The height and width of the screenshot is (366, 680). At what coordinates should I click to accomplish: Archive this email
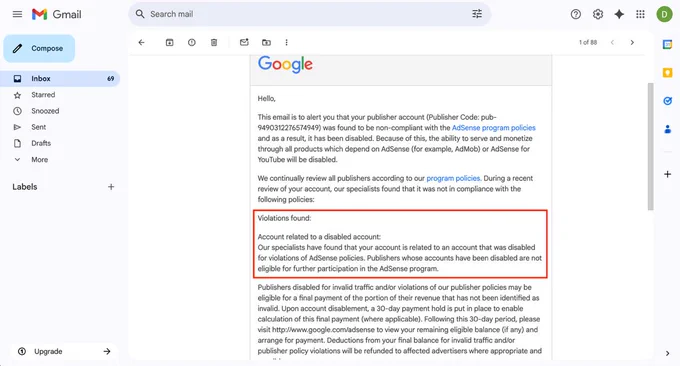[x=170, y=42]
